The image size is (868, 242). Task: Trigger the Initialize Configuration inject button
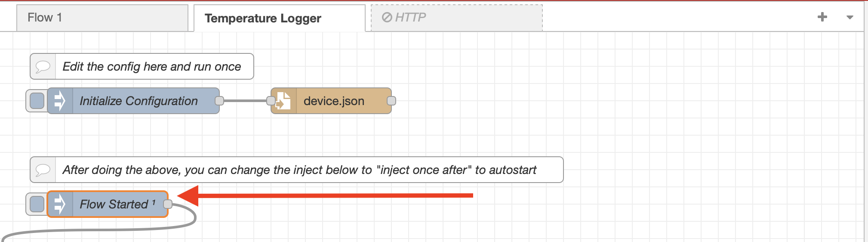[x=37, y=101]
